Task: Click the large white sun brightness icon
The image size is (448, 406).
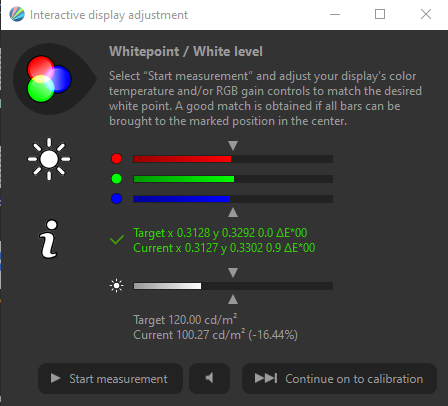Action: point(49,159)
